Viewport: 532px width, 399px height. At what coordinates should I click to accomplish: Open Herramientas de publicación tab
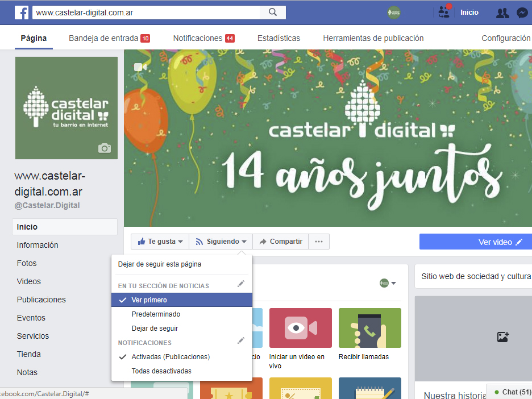click(373, 38)
